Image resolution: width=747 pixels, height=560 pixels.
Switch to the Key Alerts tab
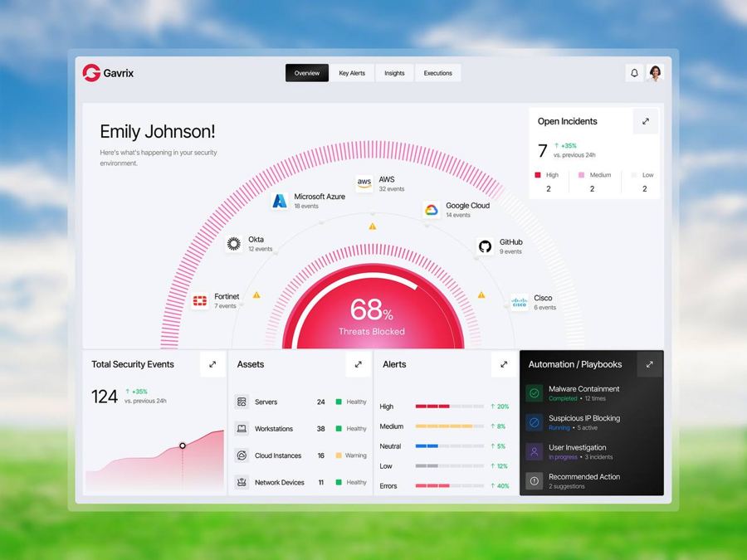pyautogui.click(x=352, y=73)
